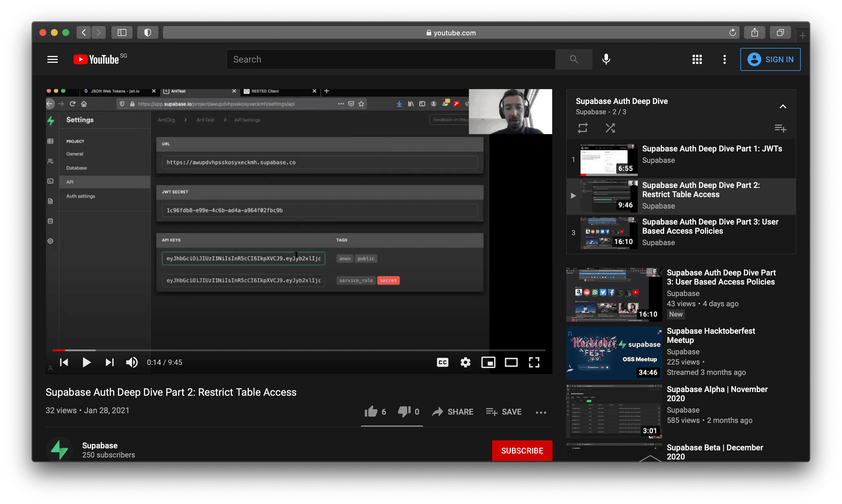Open more actions ellipsis under the video
Viewport: 842px width, 504px height.
pyautogui.click(x=541, y=412)
